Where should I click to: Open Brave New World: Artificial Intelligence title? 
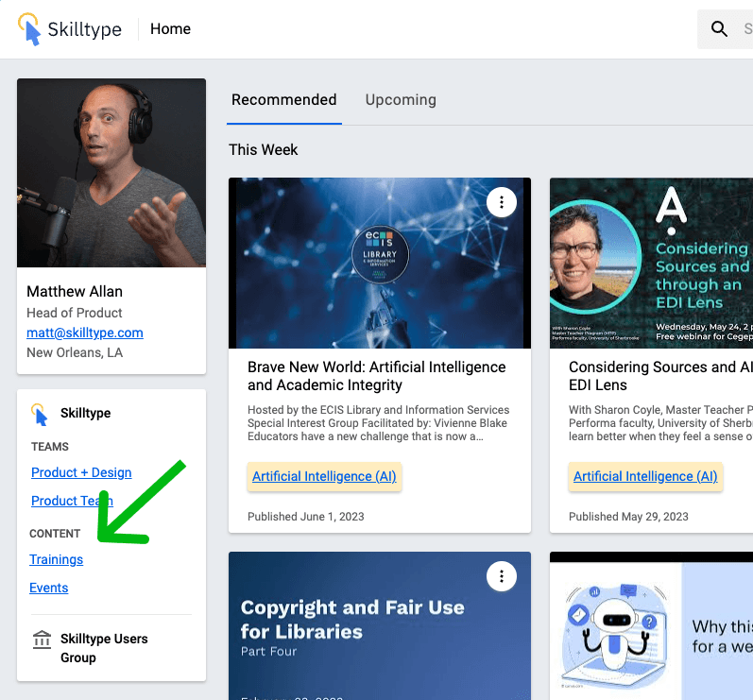376,376
